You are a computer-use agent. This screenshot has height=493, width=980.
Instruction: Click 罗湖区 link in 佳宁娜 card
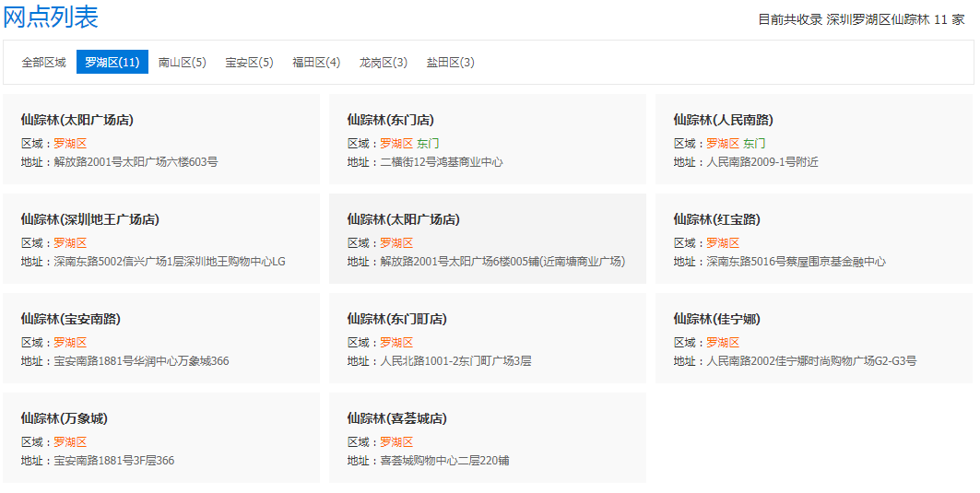coord(723,343)
